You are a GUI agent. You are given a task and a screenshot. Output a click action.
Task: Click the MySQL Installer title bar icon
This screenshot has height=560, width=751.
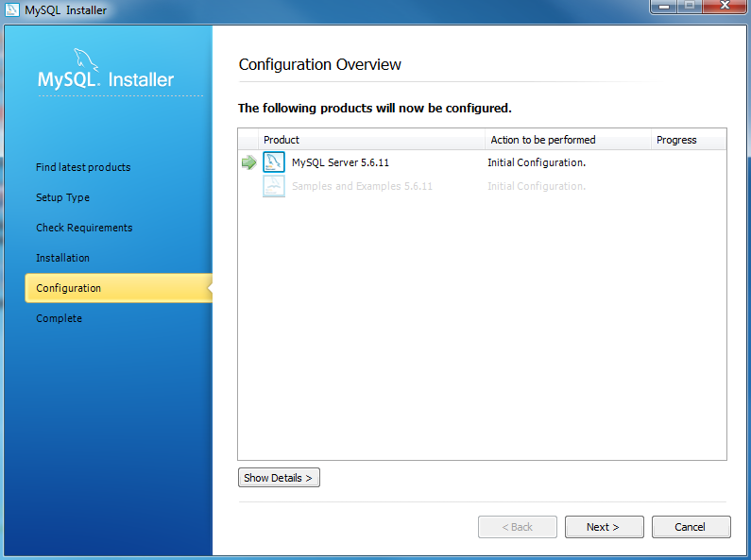(12, 9)
